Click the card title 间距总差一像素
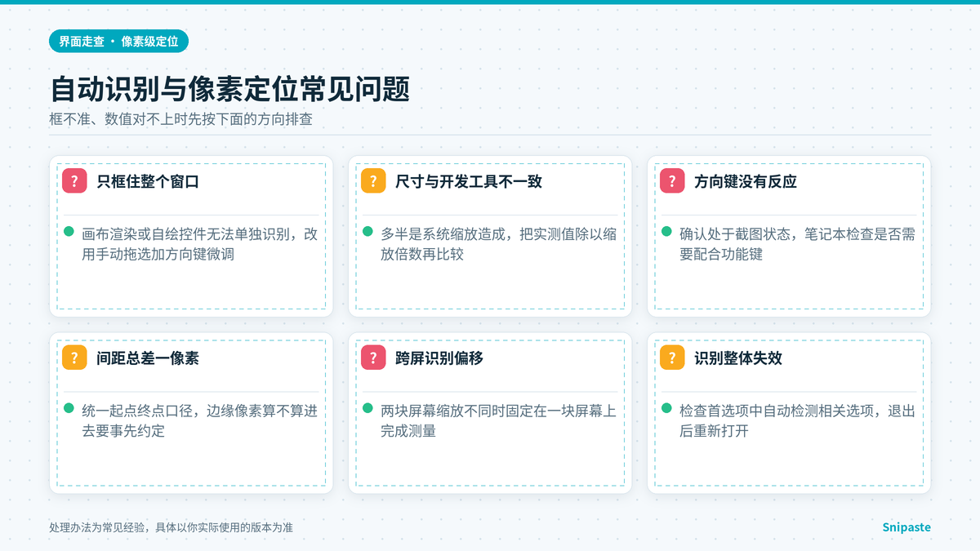This screenshot has width=980, height=551. (x=148, y=358)
